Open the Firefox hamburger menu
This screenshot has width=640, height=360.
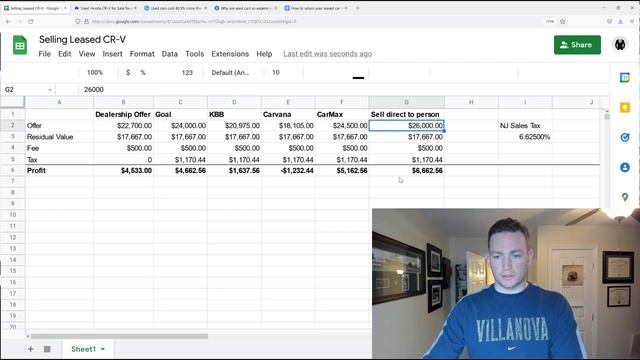pyautogui.click(x=632, y=21)
